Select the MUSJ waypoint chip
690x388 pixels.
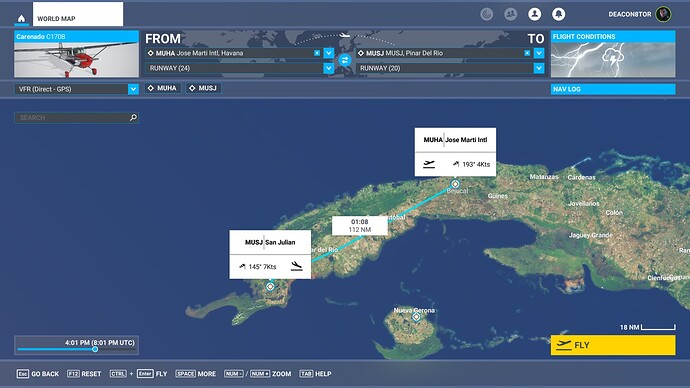tap(203, 88)
